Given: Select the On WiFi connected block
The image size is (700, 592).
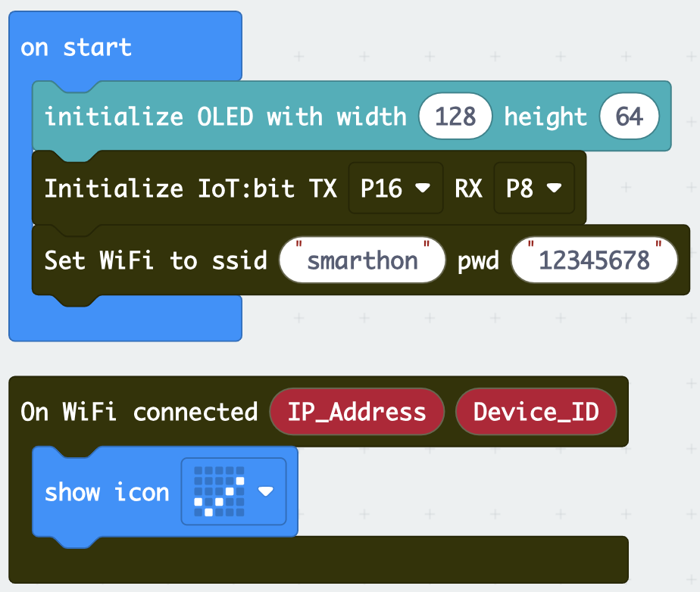Looking at the screenshot, I should pyautogui.click(x=139, y=411).
